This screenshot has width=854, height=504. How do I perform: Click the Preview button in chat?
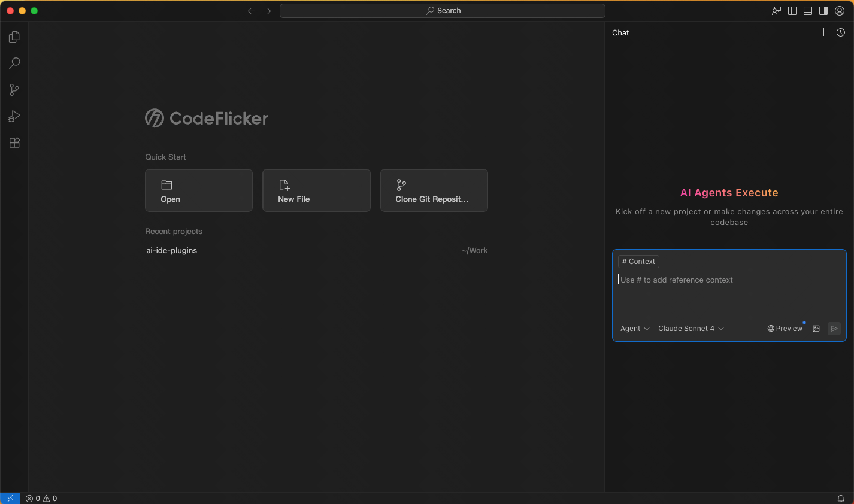click(785, 329)
